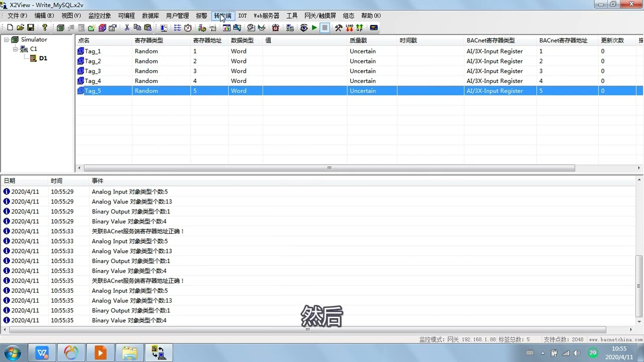Open the 网关/触摸屏 menu

point(320,16)
